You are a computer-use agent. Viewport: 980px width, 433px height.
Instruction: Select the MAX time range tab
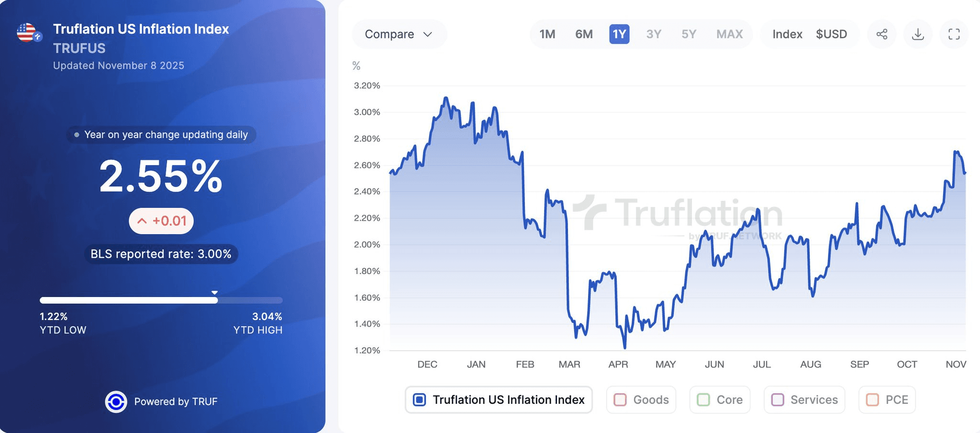point(729,34)
